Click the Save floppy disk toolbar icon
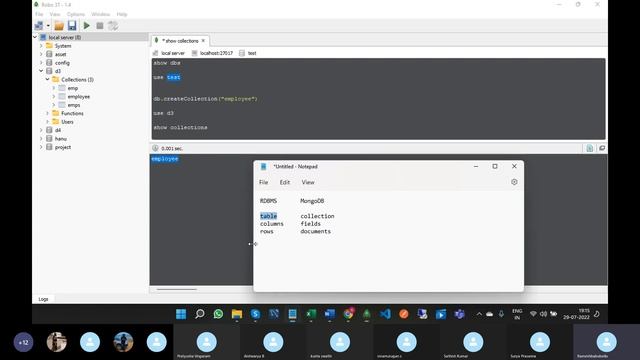 click(72, 26)
